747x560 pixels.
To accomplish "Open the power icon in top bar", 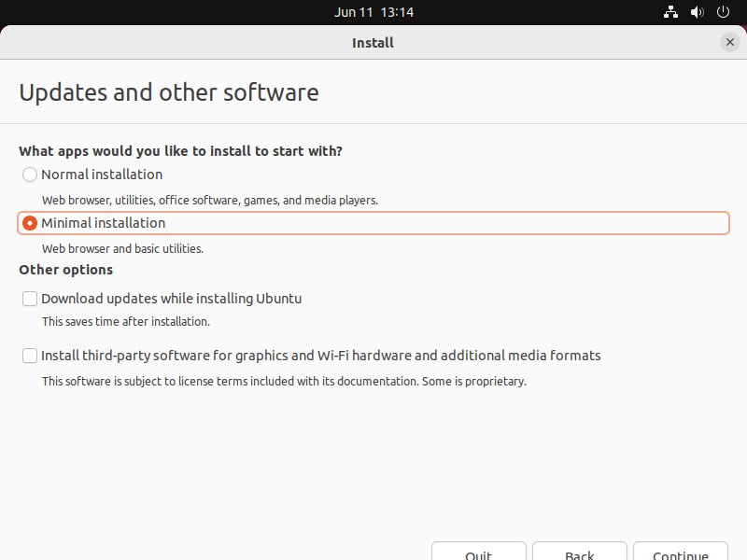I will point(723,12).
